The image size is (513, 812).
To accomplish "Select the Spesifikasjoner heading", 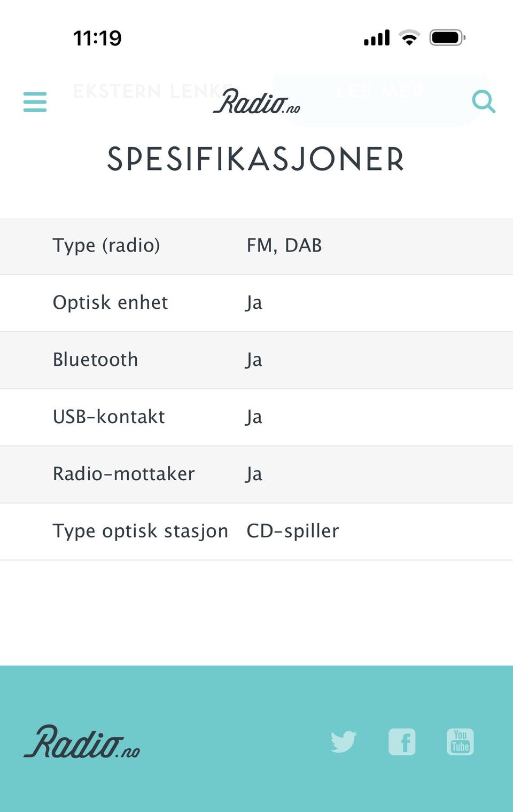I will [x=255, y=160].
